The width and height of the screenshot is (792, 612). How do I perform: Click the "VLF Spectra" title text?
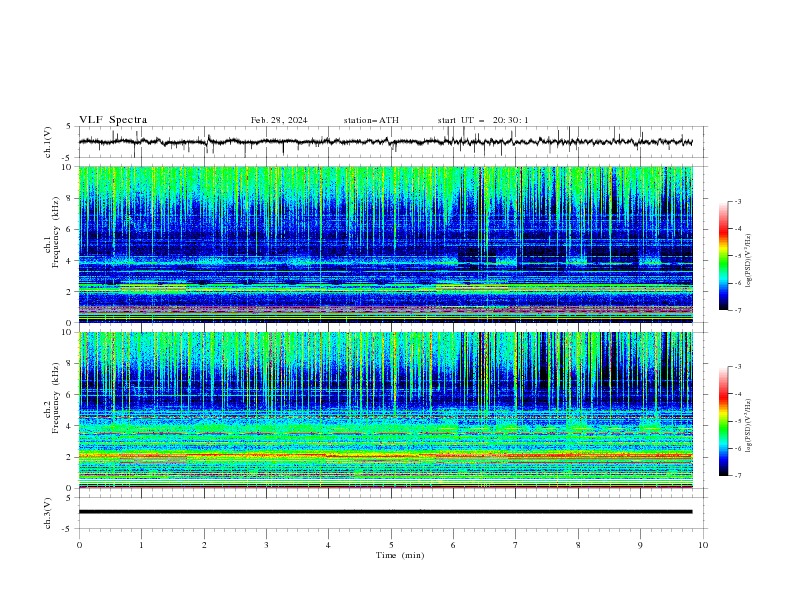point(113,120)
